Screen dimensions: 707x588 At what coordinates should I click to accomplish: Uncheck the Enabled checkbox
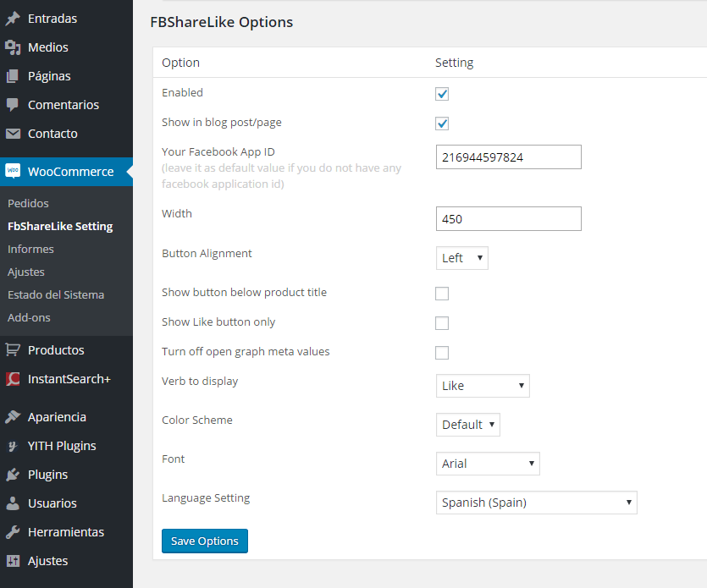pos(442,94)
